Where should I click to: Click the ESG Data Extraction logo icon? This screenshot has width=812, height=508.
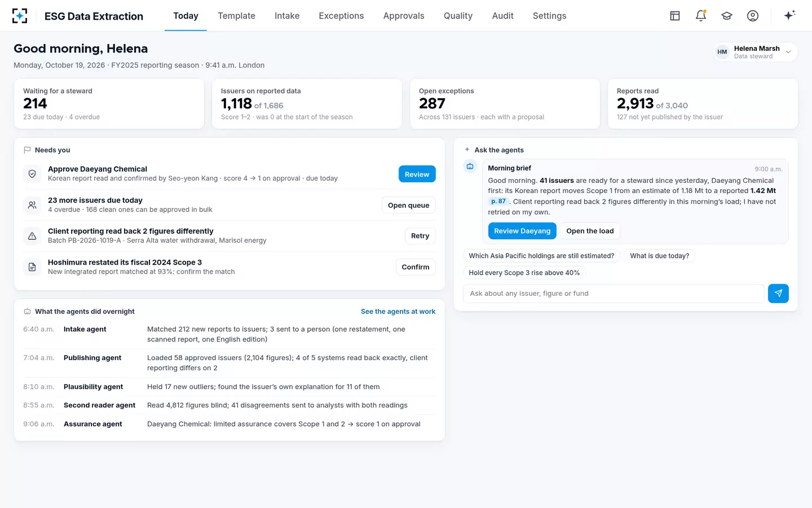coord(20,16)
